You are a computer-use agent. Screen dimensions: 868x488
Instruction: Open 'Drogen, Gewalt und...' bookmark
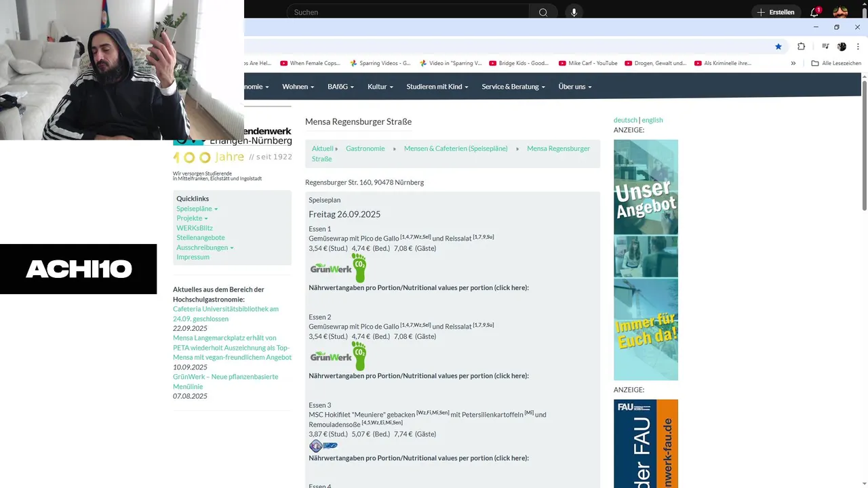(x=656, y=63)
